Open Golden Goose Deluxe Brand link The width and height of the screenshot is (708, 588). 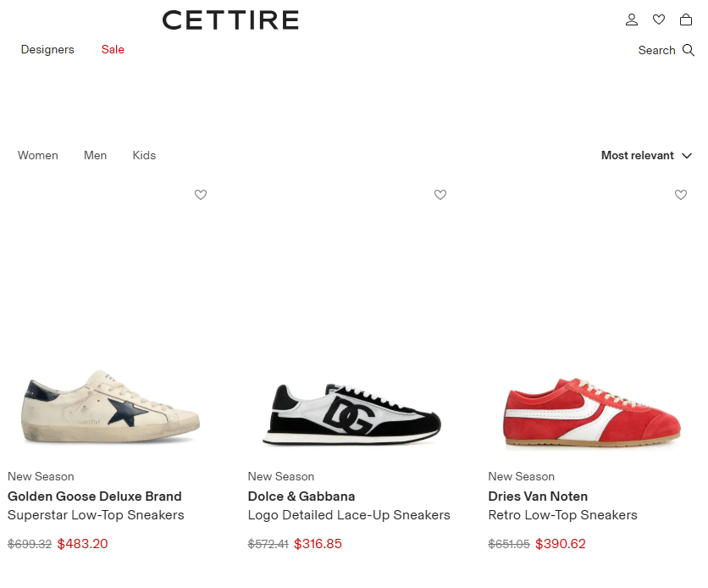(95, 496)
